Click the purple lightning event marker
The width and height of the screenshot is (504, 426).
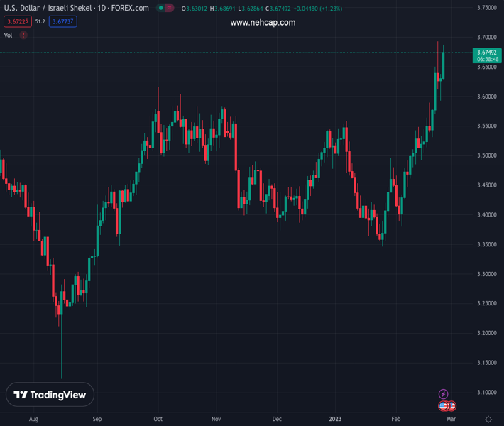444,394
